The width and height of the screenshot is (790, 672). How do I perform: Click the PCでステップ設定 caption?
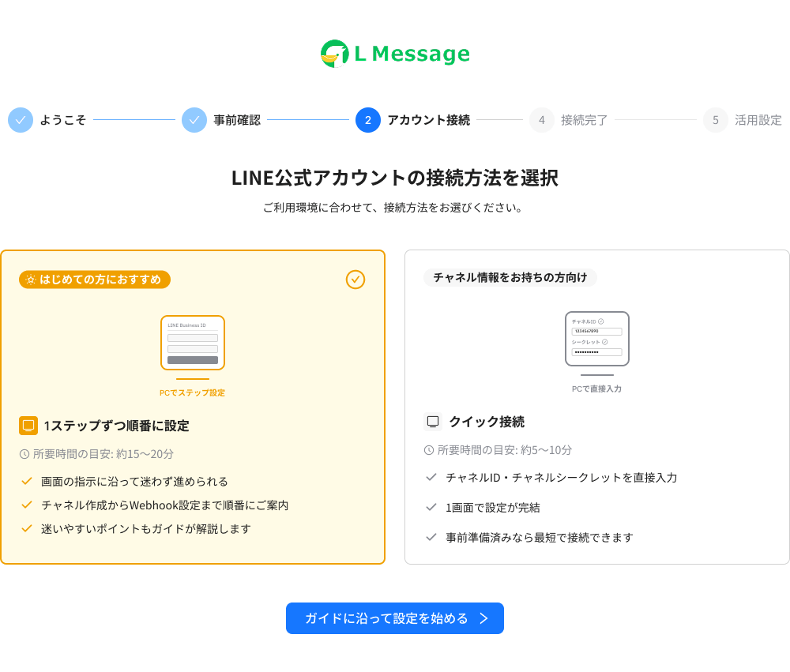pos(193,393)
